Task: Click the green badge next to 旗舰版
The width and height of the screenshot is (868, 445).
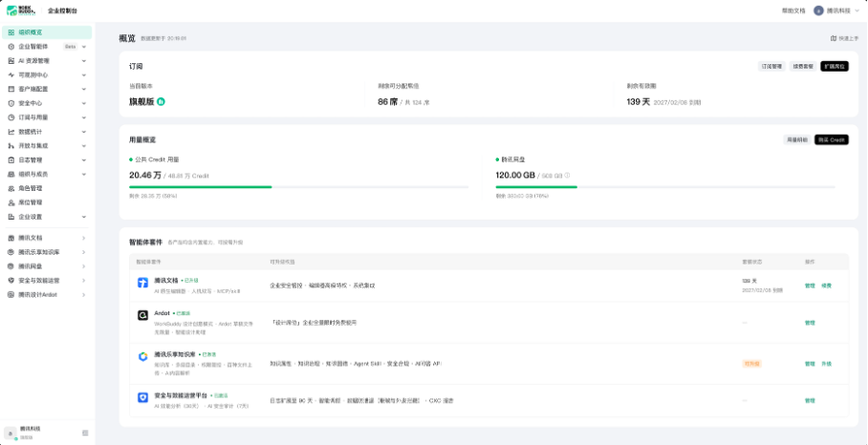Action: [162, 102]
